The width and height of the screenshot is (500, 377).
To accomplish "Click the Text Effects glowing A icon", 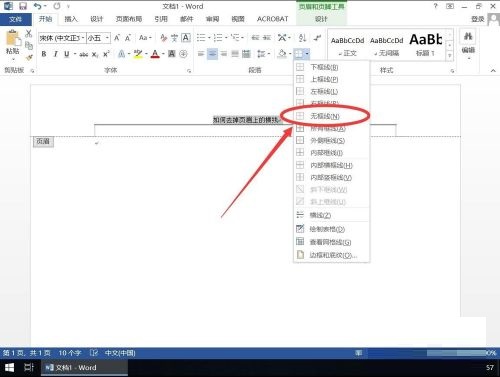I will point(122,54).
